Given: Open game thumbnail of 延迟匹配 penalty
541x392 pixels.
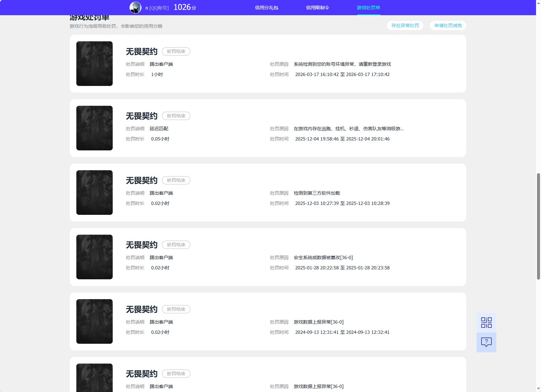Looking at the screenshot, I should 95,128.
